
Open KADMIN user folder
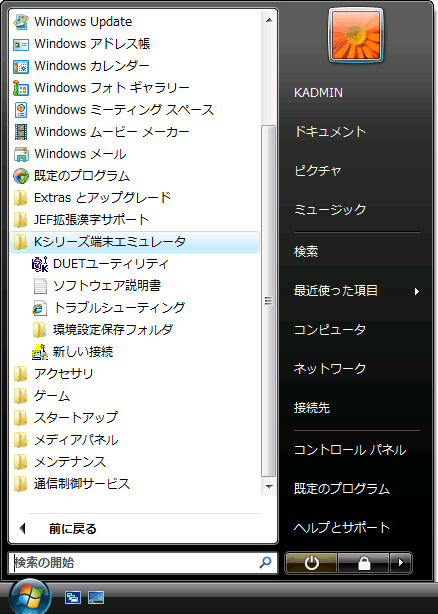318,93
